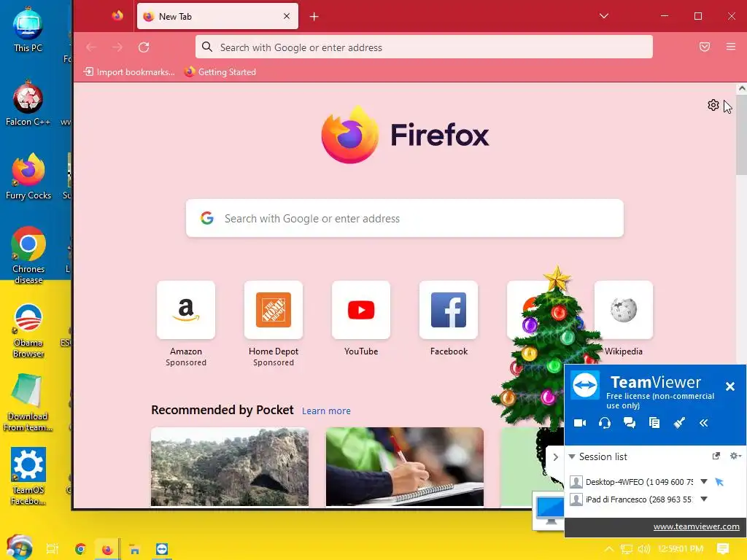Click the taskbar clock
The height and width of the screenshot is (560, 747).
[681, 549]
